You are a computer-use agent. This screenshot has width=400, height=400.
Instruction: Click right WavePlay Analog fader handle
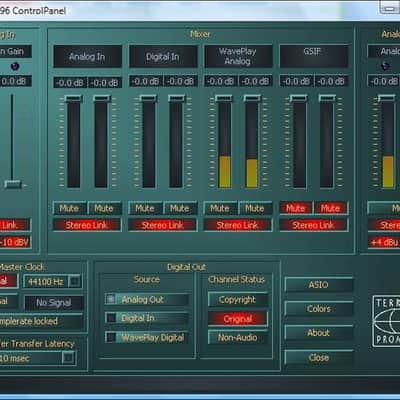click(x=252, y=98)
